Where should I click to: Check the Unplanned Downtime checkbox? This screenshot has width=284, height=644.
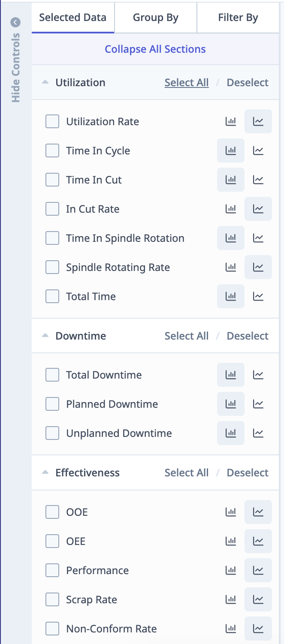point(52,433)
